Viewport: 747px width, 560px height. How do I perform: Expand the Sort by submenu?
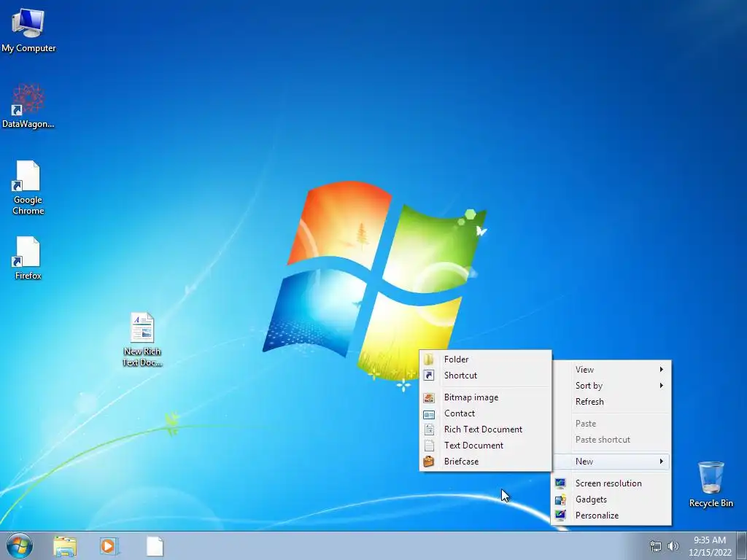pos(611,386)
